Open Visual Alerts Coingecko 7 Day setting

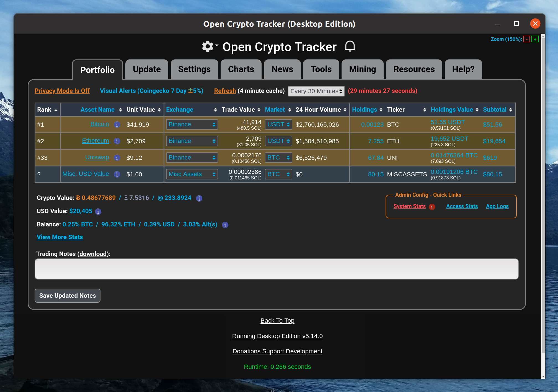point(151,91)
